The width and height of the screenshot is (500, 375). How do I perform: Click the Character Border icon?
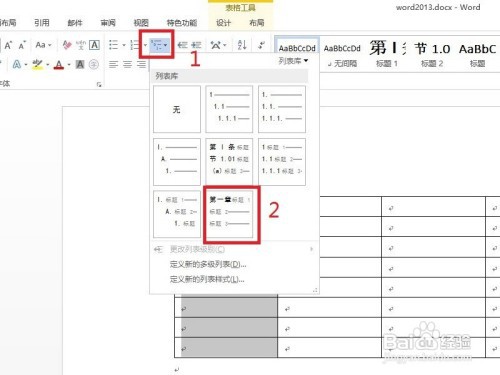[95, 45]
